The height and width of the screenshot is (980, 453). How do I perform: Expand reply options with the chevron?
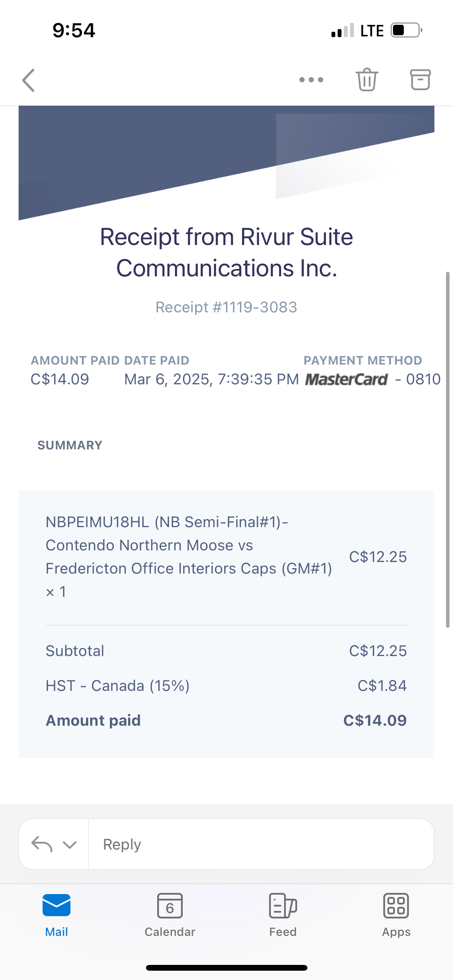pyautogui.click(x=70, y=845)
